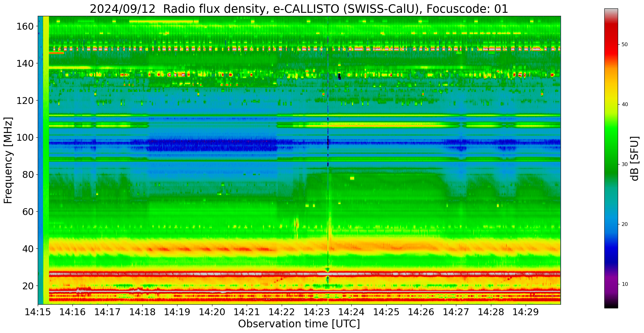Select the 14:18 time tick label
Viewport: 644px width, 333px height.
coord(143,311)
